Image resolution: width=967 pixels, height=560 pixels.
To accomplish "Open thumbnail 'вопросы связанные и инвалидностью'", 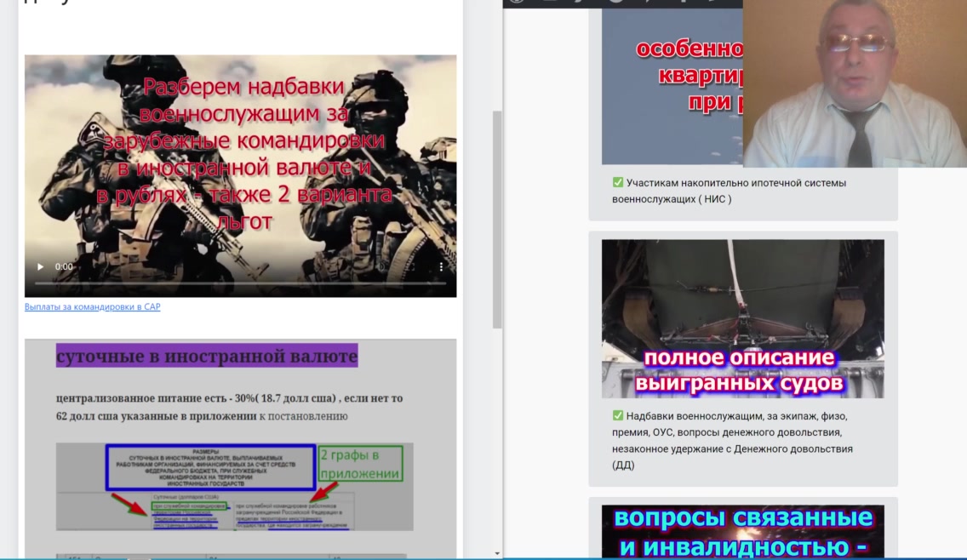I will pyautogui.click(x=742, y=532).
